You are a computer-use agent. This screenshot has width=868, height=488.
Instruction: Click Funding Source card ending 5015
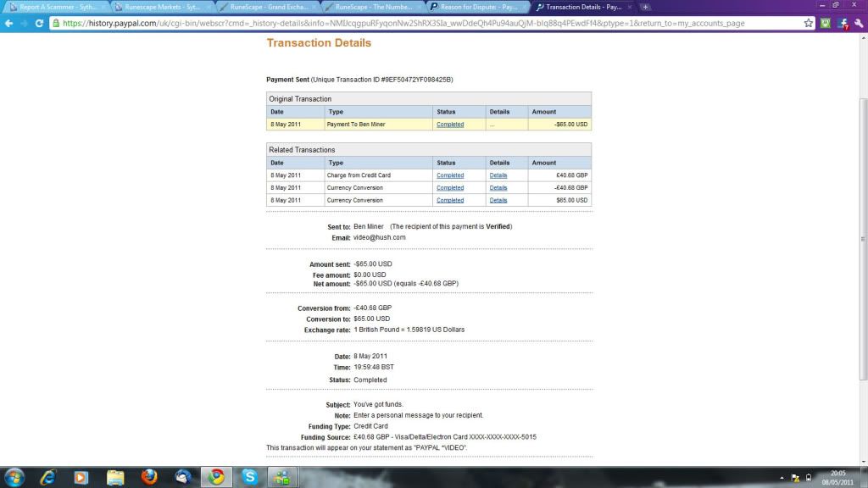[445, 437]
